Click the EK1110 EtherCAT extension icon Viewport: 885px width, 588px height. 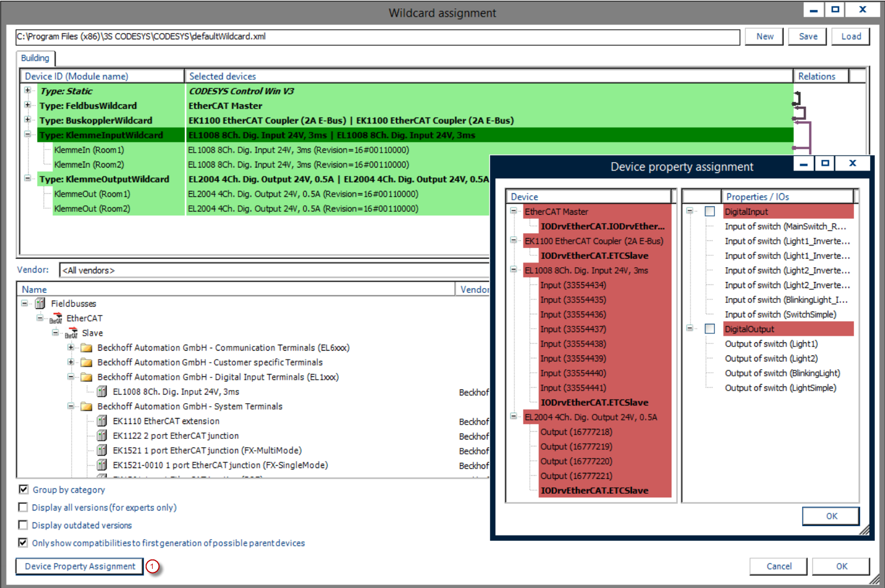[x=102, y=421]
